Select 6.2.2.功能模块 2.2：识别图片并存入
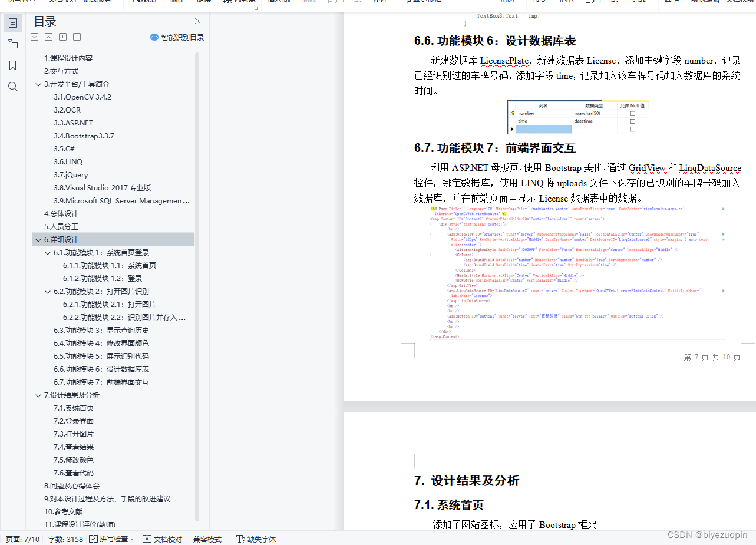The image size is (756, 545). click(124, 318)
